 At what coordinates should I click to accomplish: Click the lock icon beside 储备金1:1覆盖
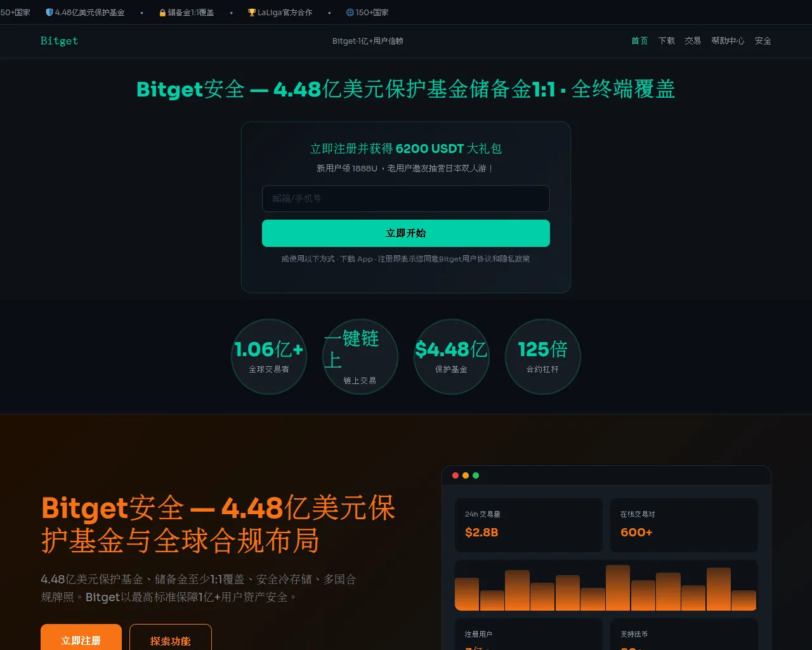pos(162,13)
